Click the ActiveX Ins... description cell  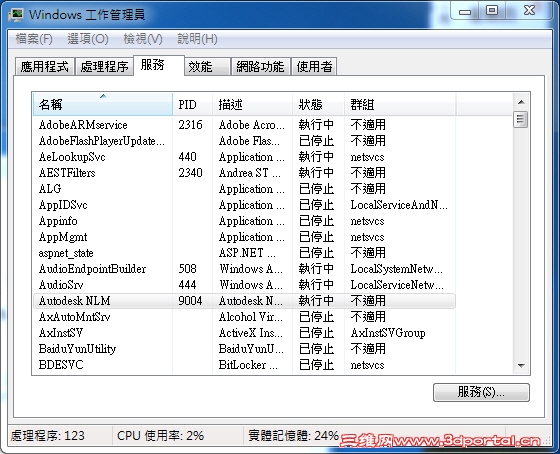(251, 333)
